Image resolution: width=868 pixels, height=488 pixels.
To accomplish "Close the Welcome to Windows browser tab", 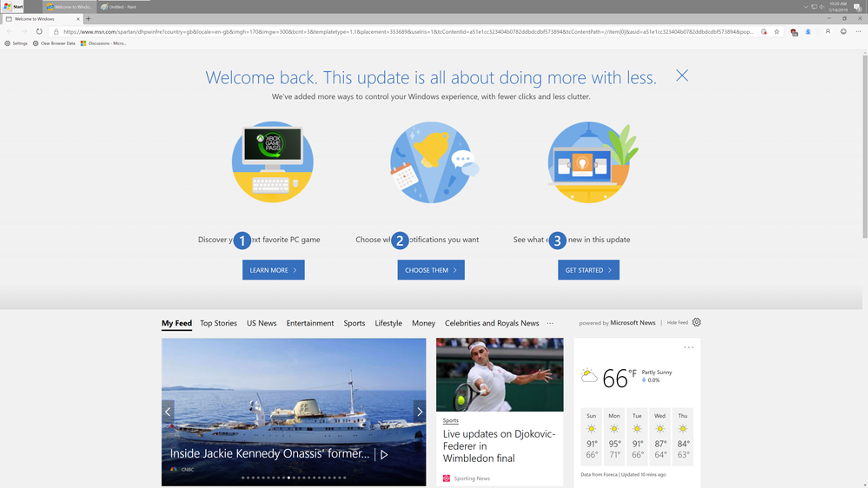I will pyautogui.click(x=78, y=19).
